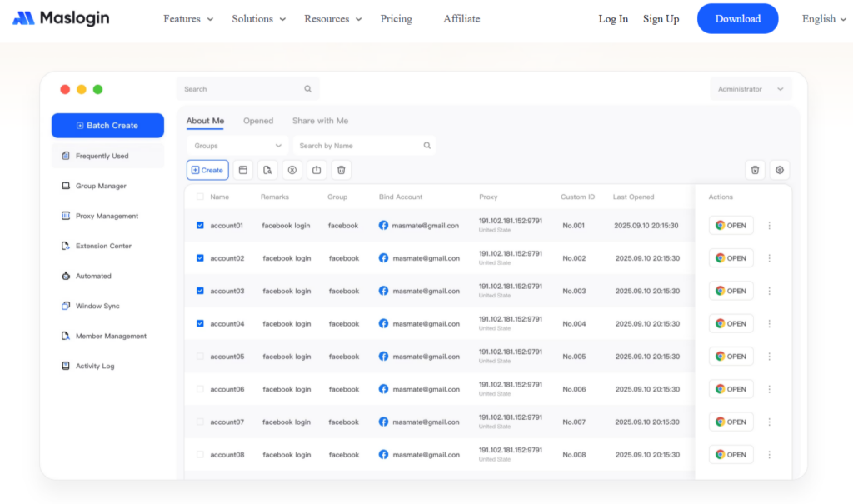This screenshot has width=853, height=504.
Task: Uncheck the account02 checkbox
Action: coord(200,258)
